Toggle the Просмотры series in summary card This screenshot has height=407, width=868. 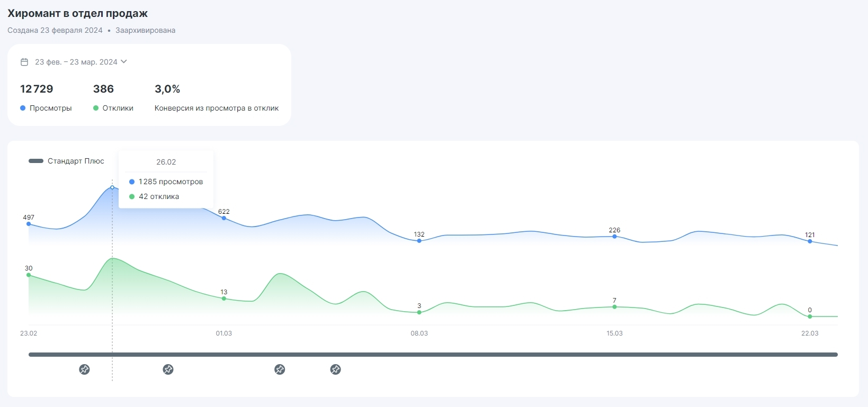click(x=46, y=108)
